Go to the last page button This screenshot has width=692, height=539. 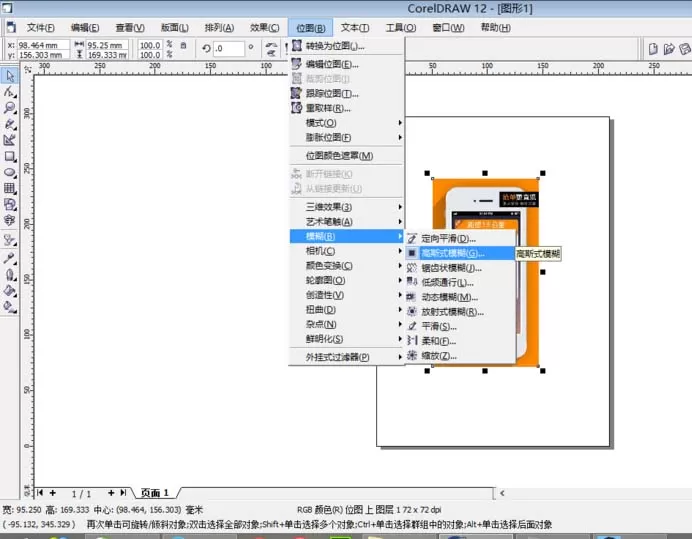click(123, 493)
